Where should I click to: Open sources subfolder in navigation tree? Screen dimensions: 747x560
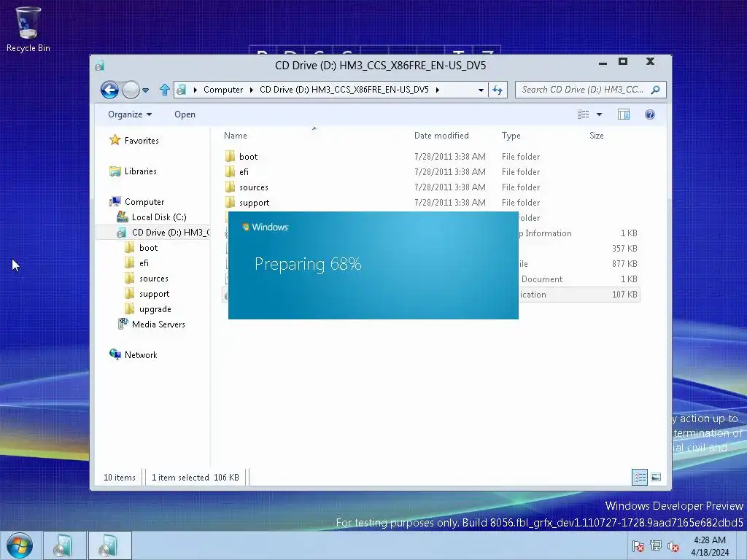coord(153,279)
